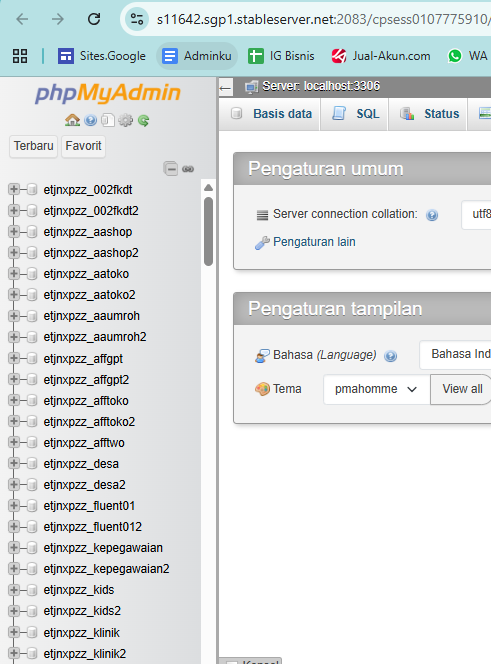Screen dimensions: 491x664
Task: Open Tema pmahomme theme dropdown
Action: (377, 389)
